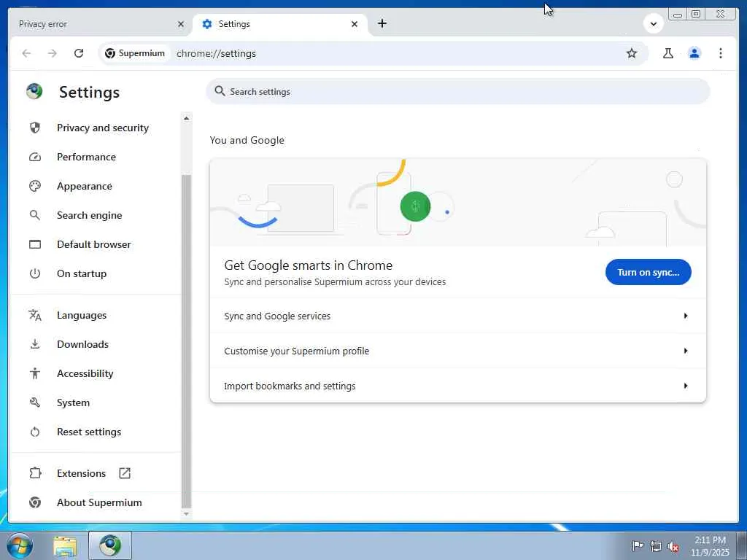Click the Accessibility person icon

coord(35,373)
